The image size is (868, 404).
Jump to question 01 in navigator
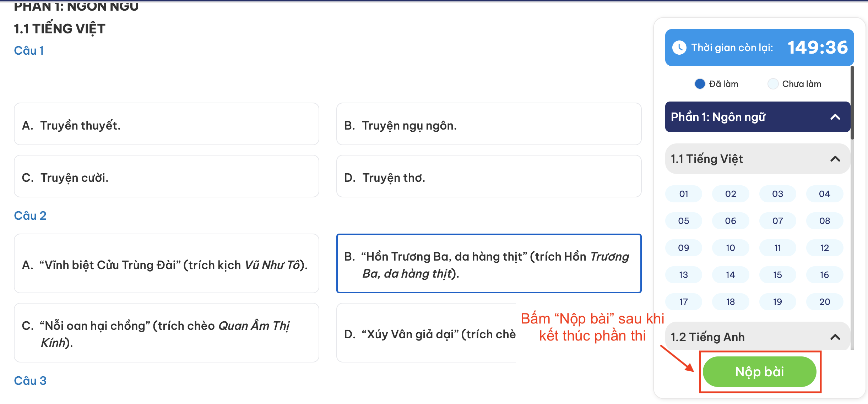(683, 194)
